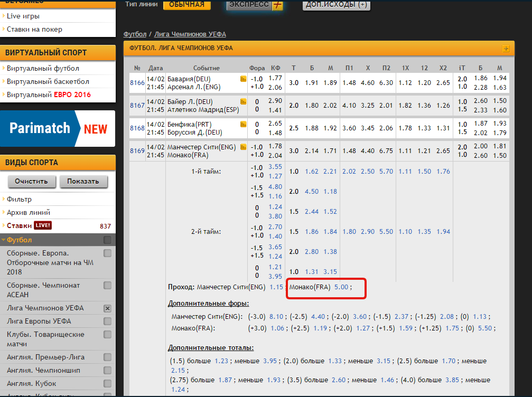Open event number 8167
The width and height of the screenshot is (532, 397).
pos(137,106)
